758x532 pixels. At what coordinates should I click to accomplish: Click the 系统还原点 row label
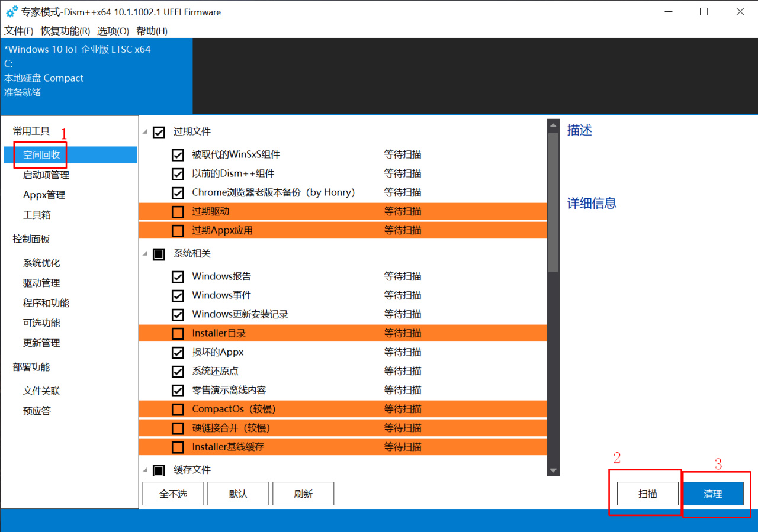click(216, 372)
